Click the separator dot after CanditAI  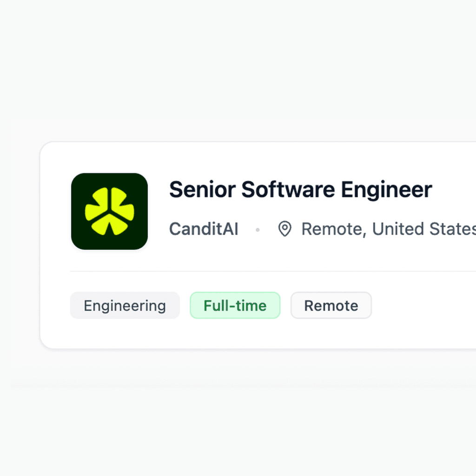258,230
